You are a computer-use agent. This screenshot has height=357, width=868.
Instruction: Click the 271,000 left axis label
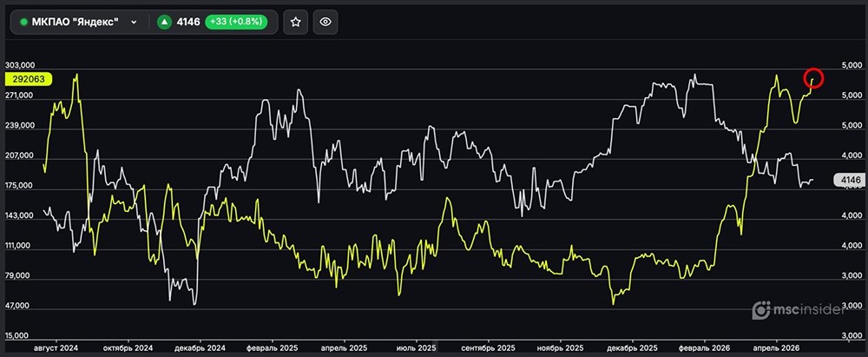click(19, 96)
